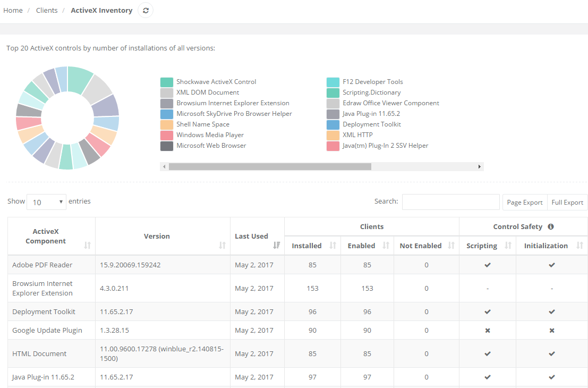Toggle Shockwave ActiveX Control legend item

[216, 82]
